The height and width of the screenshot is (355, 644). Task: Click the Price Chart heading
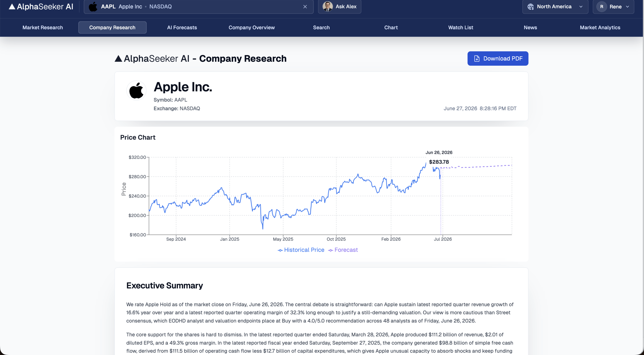tap(138, 137)
